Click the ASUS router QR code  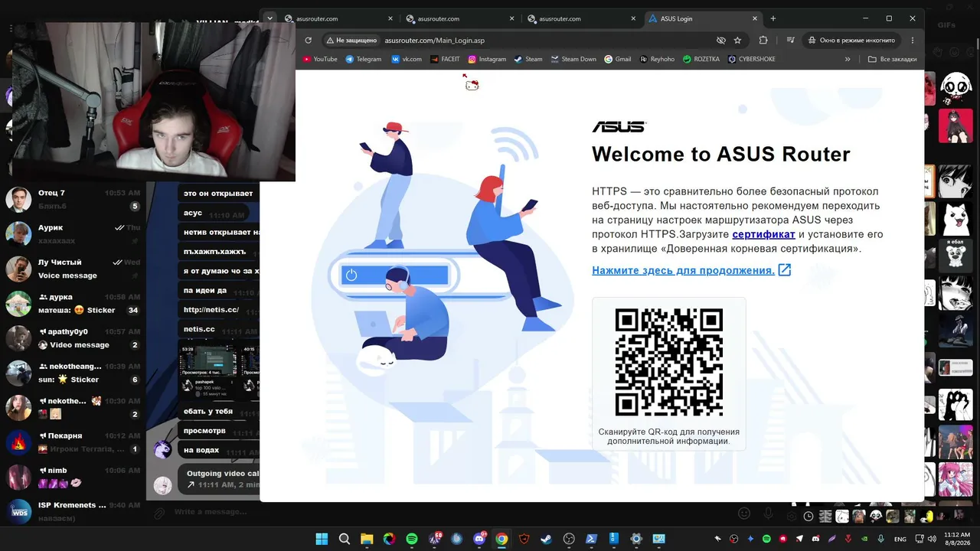point(669,363)
